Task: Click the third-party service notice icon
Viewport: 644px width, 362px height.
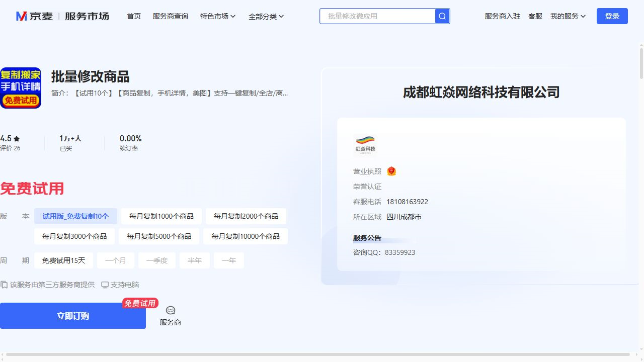Action: [x=4, y=285]
